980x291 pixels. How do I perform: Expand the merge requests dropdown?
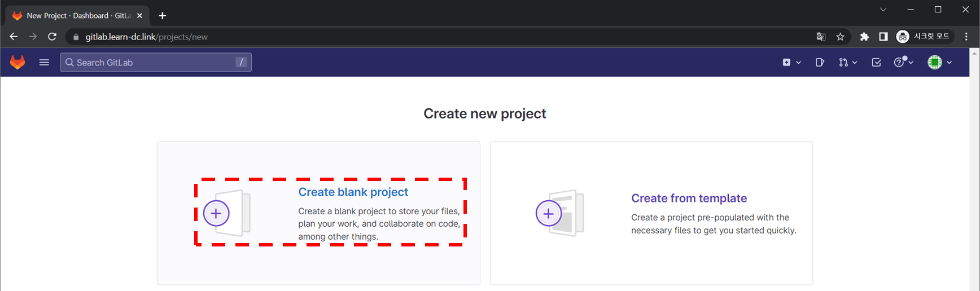pos(847,63)
